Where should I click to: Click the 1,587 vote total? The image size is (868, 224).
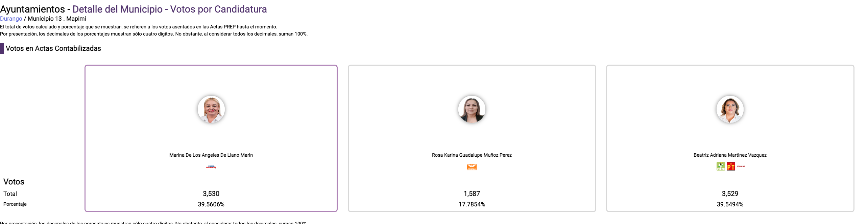coord(472,194)
